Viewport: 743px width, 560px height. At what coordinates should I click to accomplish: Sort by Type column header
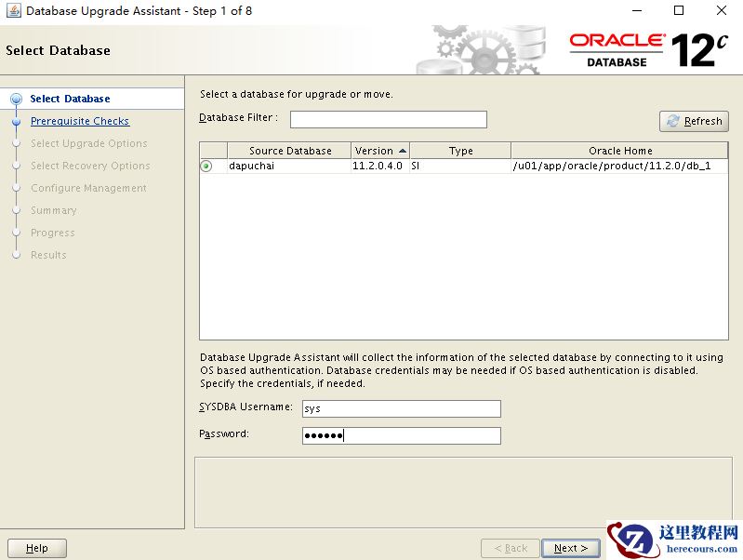[460, 151]
